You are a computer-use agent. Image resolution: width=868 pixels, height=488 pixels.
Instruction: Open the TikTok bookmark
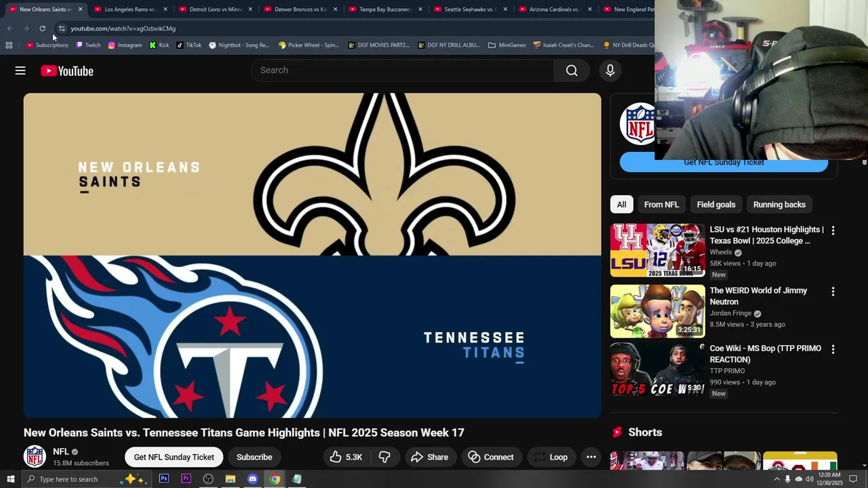pos(189,45)
